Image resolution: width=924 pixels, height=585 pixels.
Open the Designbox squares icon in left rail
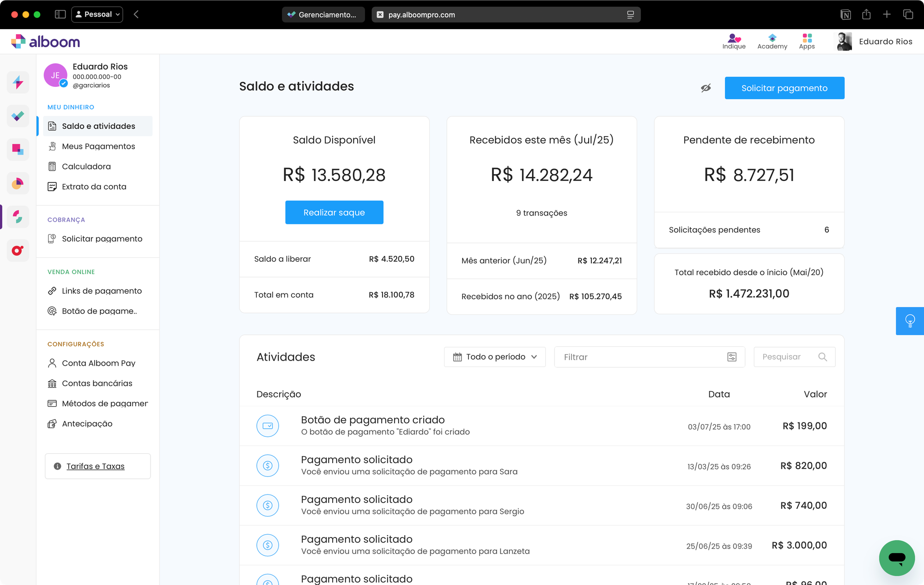point(18,149)
